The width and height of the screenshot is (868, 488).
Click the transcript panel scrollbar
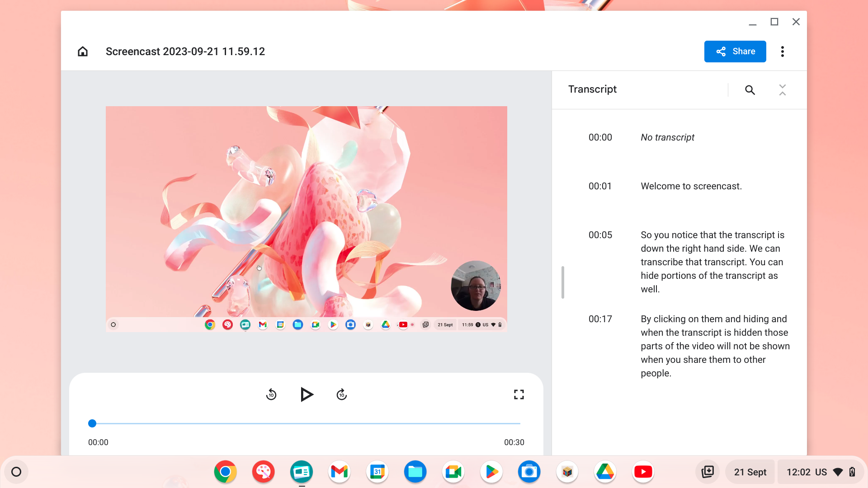tap(562, 282)
